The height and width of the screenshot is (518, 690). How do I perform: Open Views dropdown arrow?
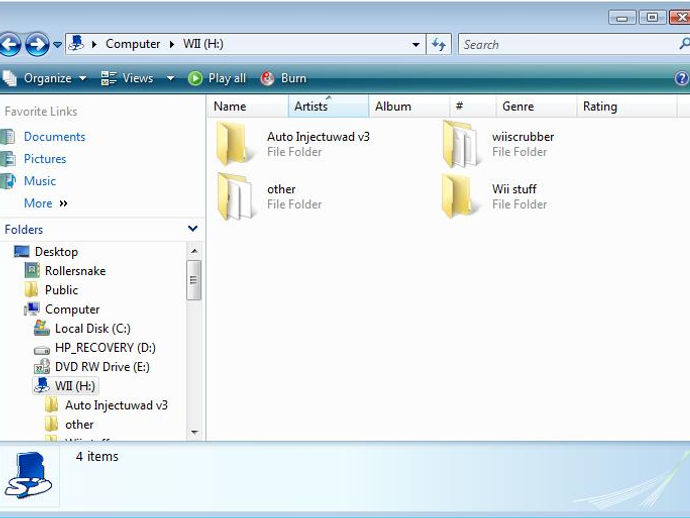point(170,78)
